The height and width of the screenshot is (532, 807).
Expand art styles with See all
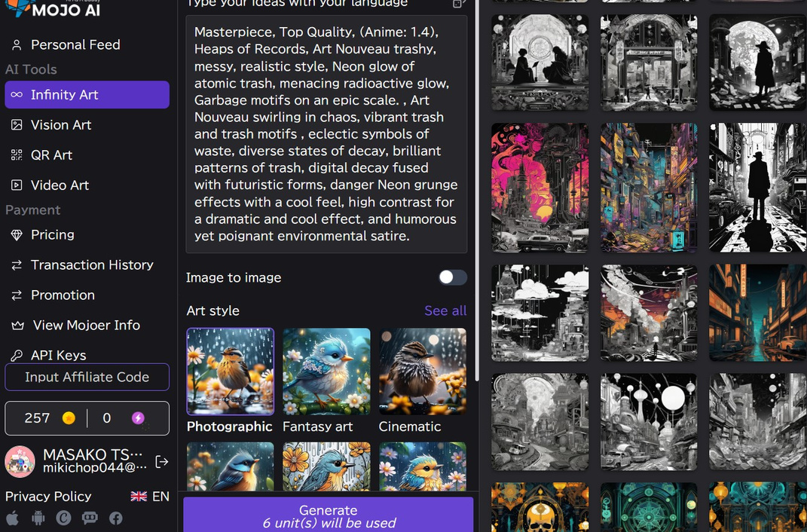[x=445, y=310]
